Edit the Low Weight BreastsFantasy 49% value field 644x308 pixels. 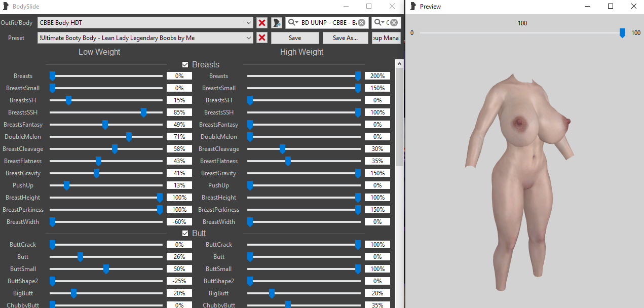coord(179,125)
